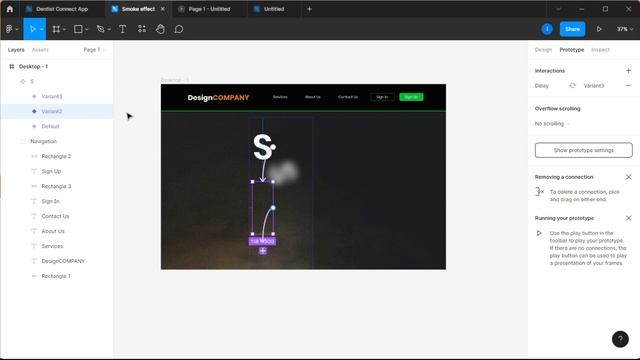
Task: Open the Pen tool options dropdown arrow
Action: pyautogui.click(x=109, y=29)
